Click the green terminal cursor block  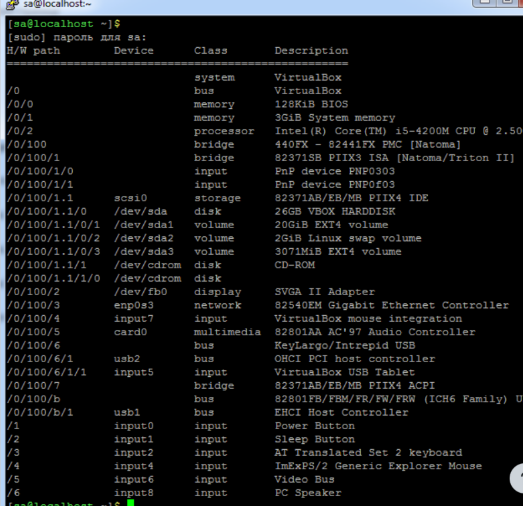[x=130, y=503]
